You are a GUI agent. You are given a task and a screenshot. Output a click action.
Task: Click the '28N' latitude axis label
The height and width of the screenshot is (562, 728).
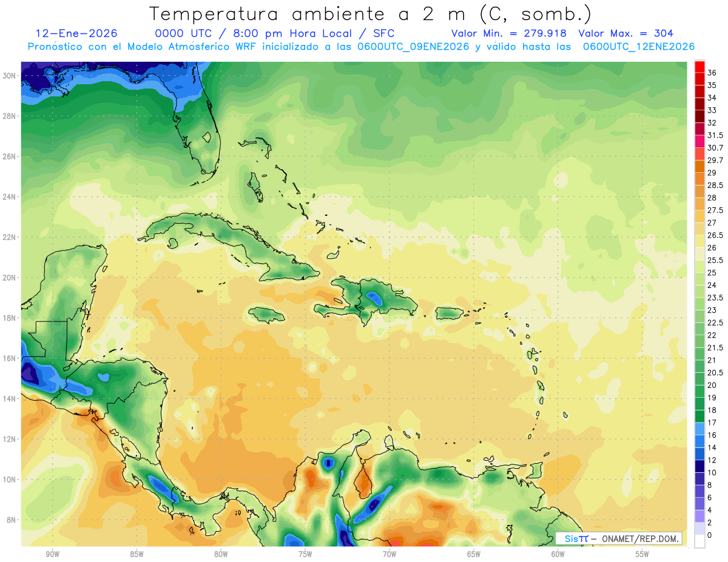click(10, 116)
